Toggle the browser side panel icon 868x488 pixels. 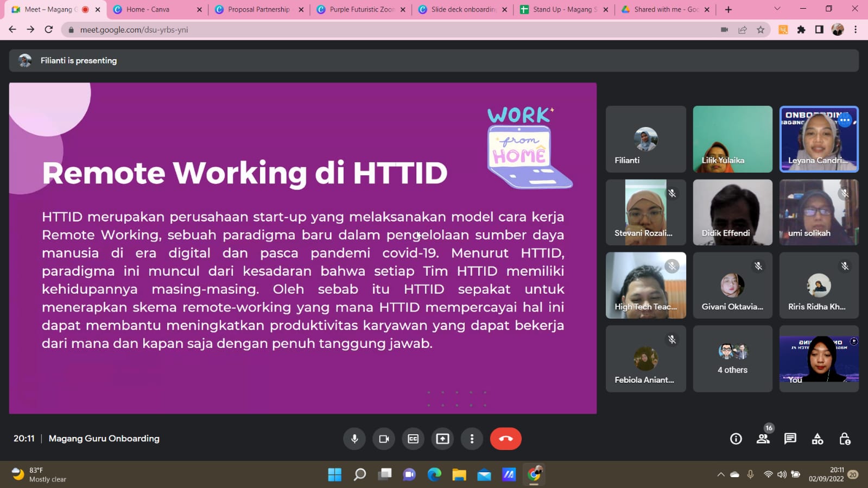tap(819, 30)
